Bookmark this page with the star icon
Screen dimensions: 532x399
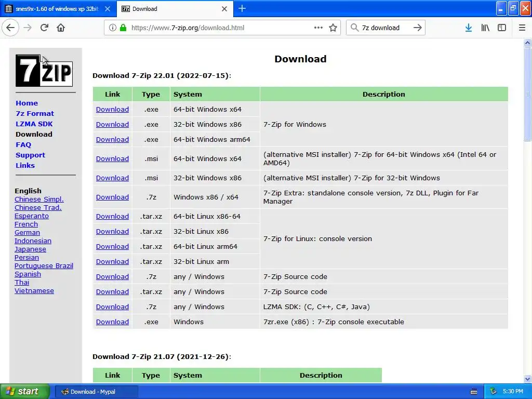coord(333,28)
